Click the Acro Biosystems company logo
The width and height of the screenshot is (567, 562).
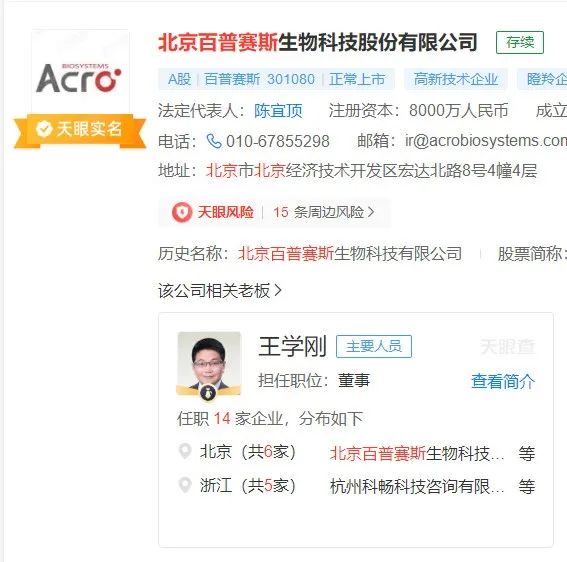(x=80, y=77)
